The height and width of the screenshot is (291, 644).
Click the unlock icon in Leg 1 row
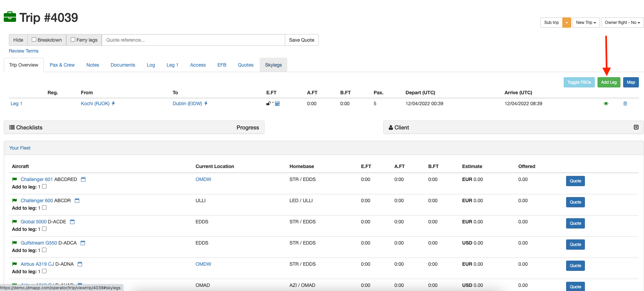click(268, 103)
